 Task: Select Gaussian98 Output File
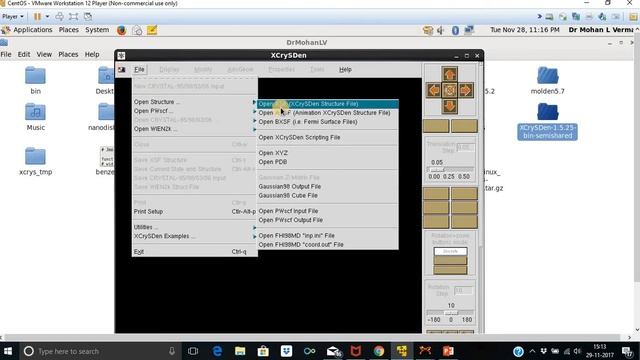[328, 186]
